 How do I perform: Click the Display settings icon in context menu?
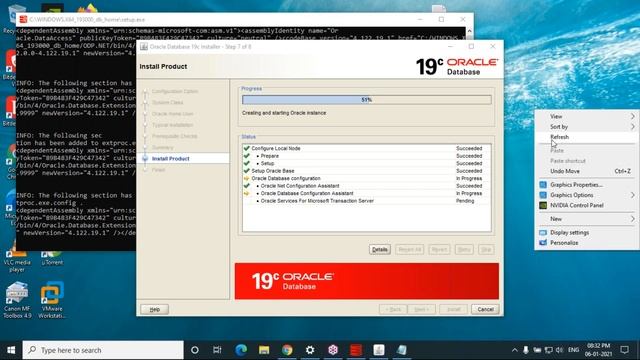coord(543,232)
